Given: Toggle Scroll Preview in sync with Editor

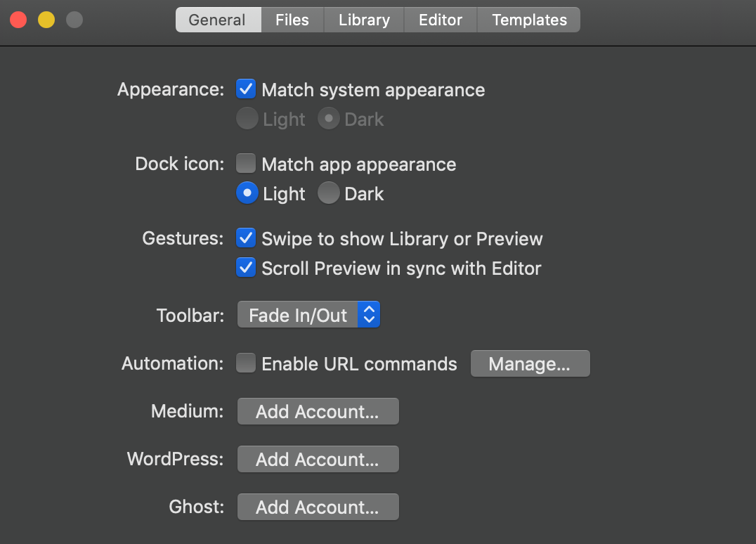Looking at the screenshot, I should click(246, 268).
